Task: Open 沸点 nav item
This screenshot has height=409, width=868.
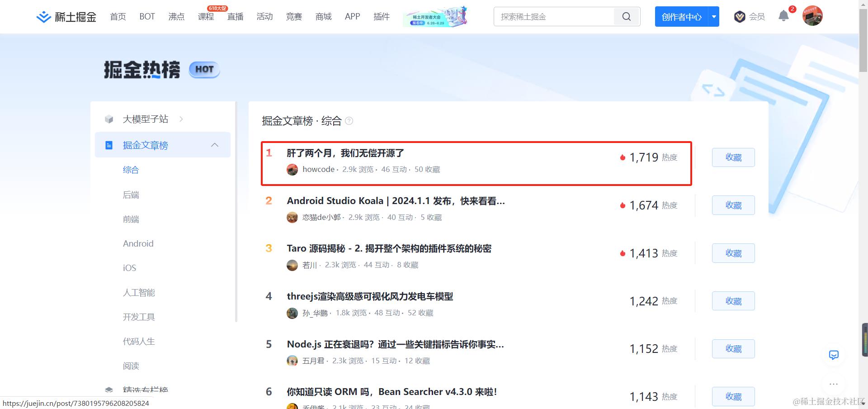Action: coord(176,17)
